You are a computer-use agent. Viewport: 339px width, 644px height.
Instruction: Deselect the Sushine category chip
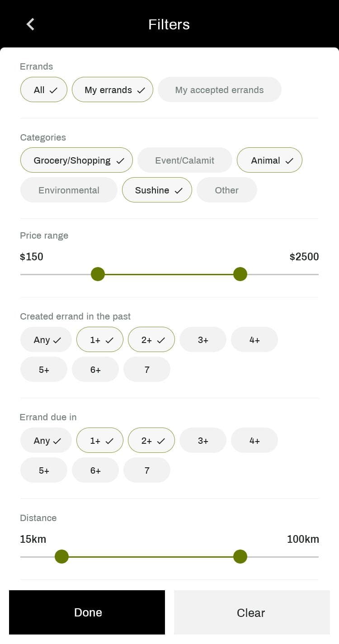[x=157, y=190]
